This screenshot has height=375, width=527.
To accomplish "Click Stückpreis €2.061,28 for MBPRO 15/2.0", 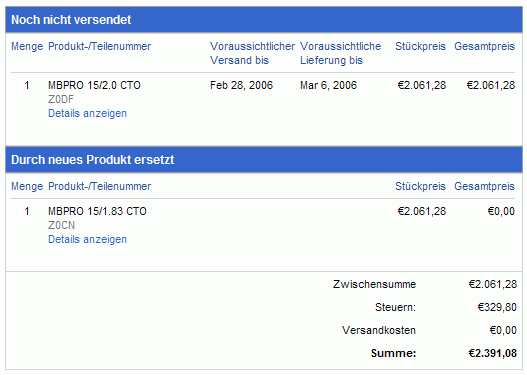I will coord(422,85).
